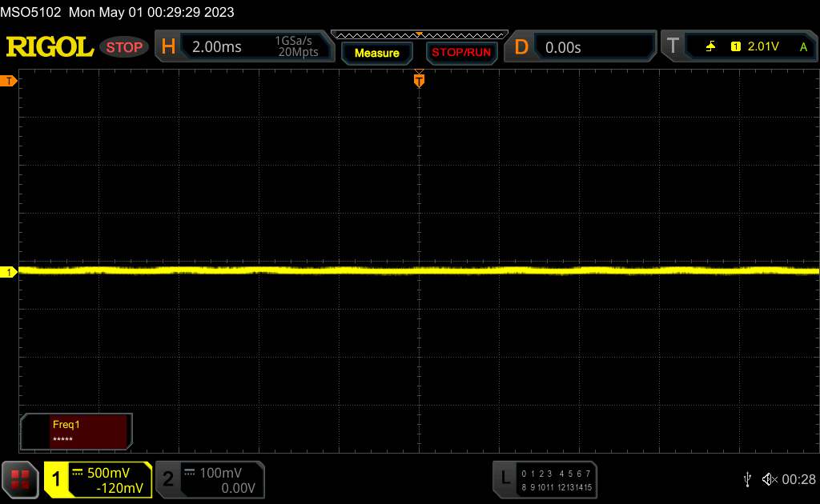The height and width of the screenshot is (504, 820).
Task: Open the delay D 0.00s setting
Action: pos(580,47)
